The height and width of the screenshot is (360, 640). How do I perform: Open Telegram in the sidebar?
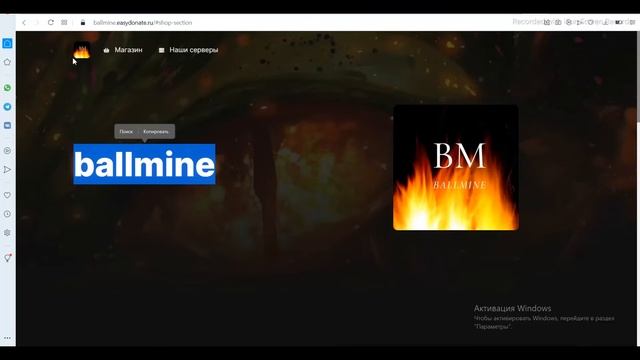point(7,107)
